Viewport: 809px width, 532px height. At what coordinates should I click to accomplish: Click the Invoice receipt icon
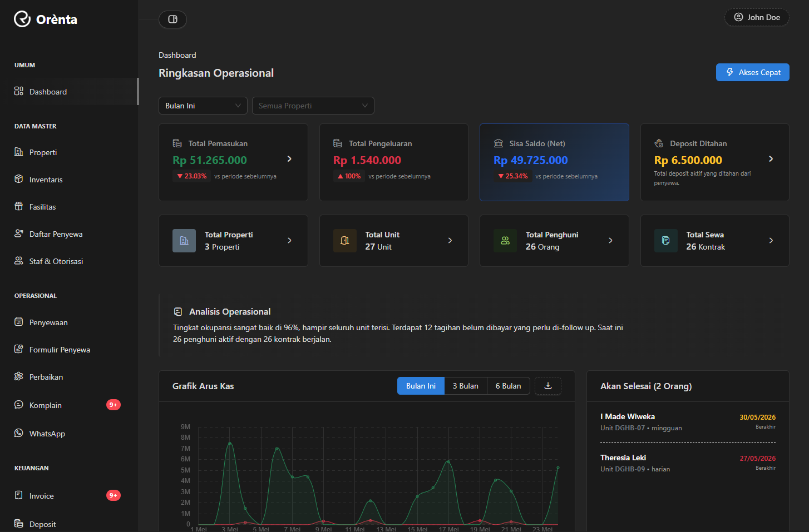click(x=19, y=495)
